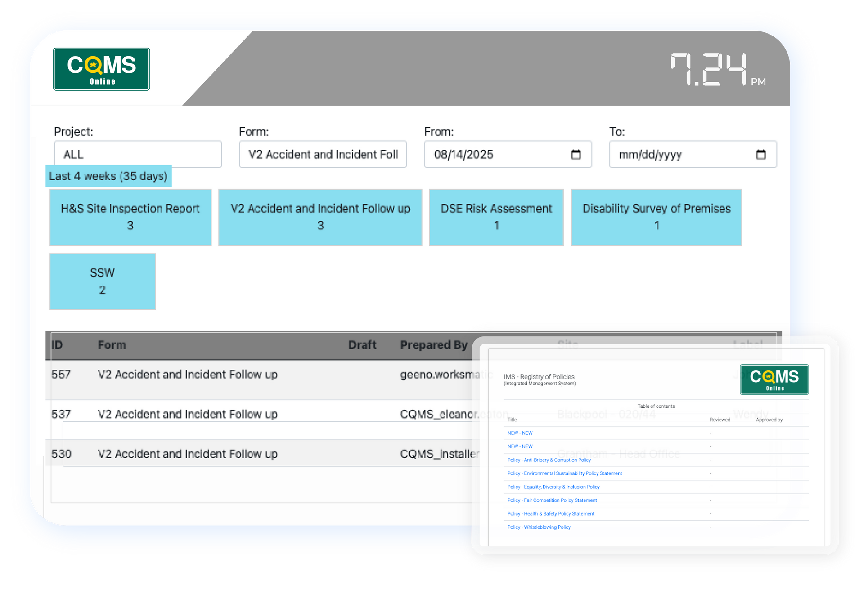Click the CQMS Online logo top left
The image size is (864, 616).
coord(101,69)
